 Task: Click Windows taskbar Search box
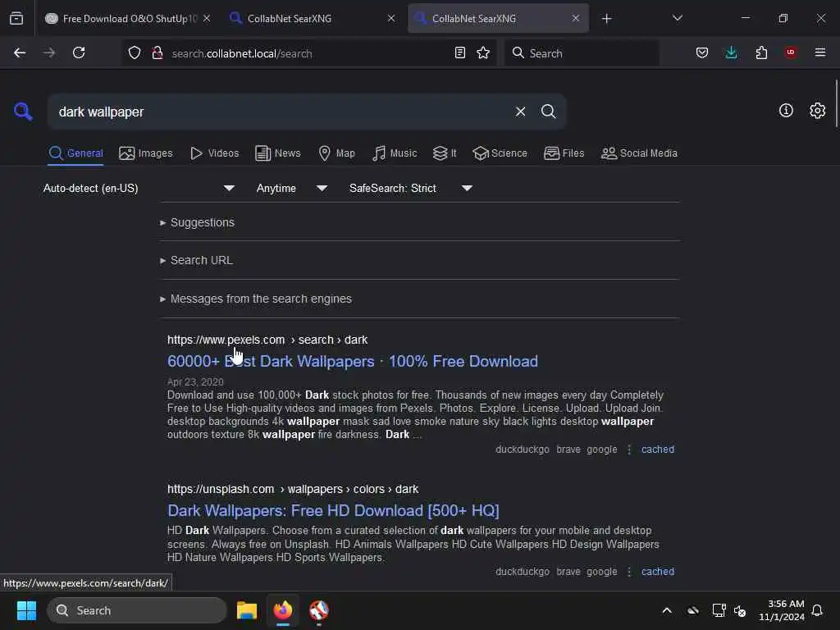pos(137,610)
